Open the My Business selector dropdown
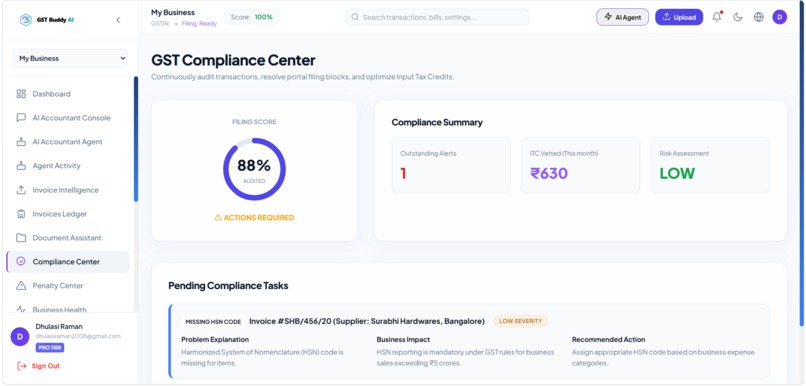This screenshot has width=806, height=386. click(x=70, y=58)
